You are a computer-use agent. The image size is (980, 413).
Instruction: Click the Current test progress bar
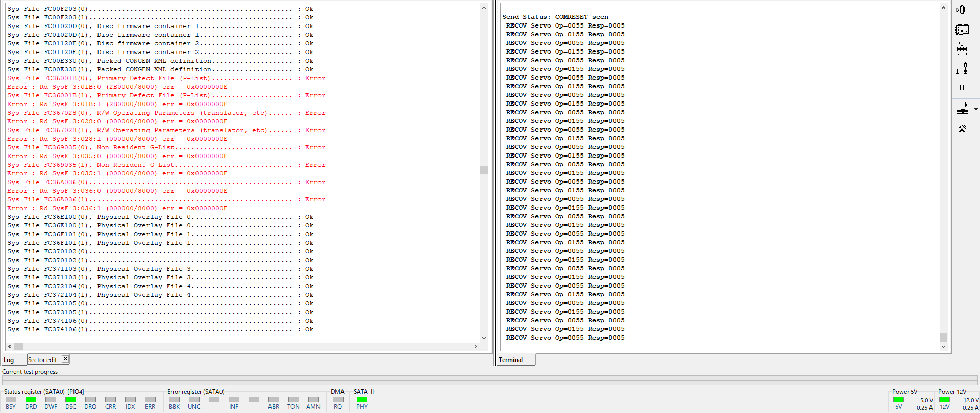pyautogui.click(x=490, y=380)
